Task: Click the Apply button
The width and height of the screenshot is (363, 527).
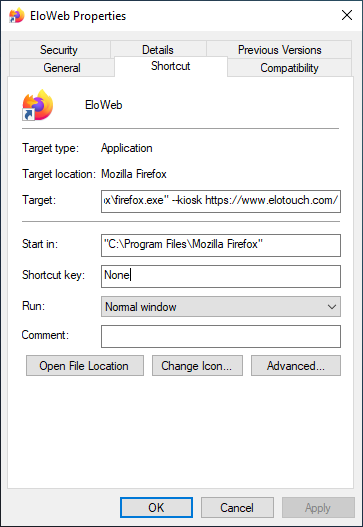Action: 318,508
